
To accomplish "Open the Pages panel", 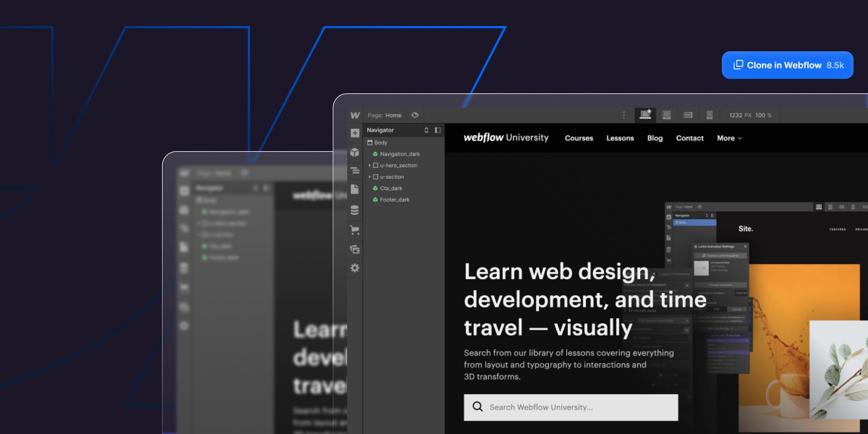I will click(355, 190).
